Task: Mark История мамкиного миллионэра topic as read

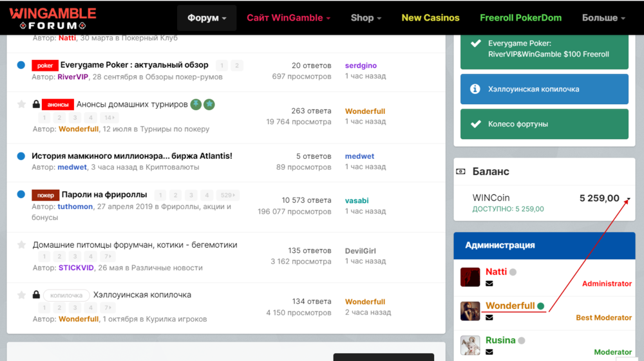Action: click(x=21, y=156)
